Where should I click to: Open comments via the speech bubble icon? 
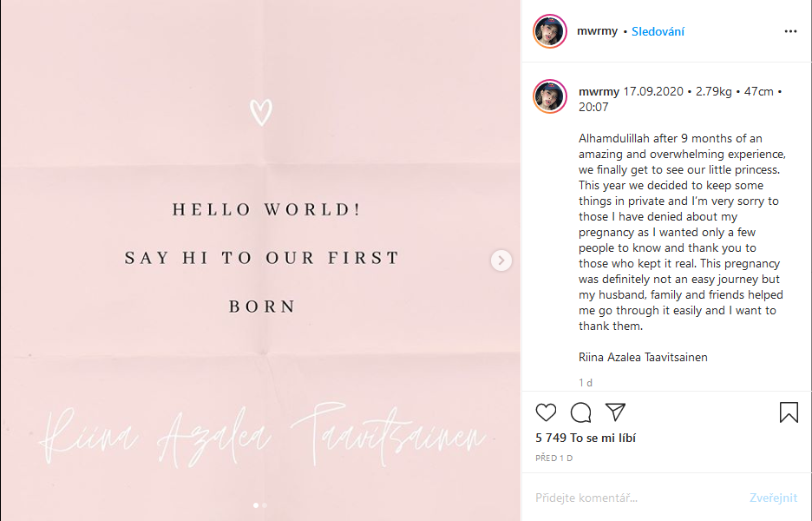tap(580, 412)
